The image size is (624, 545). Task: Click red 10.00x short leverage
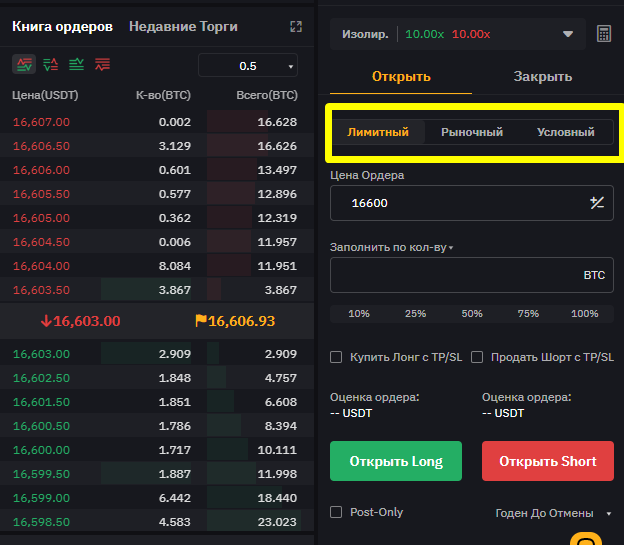(471, 34)
